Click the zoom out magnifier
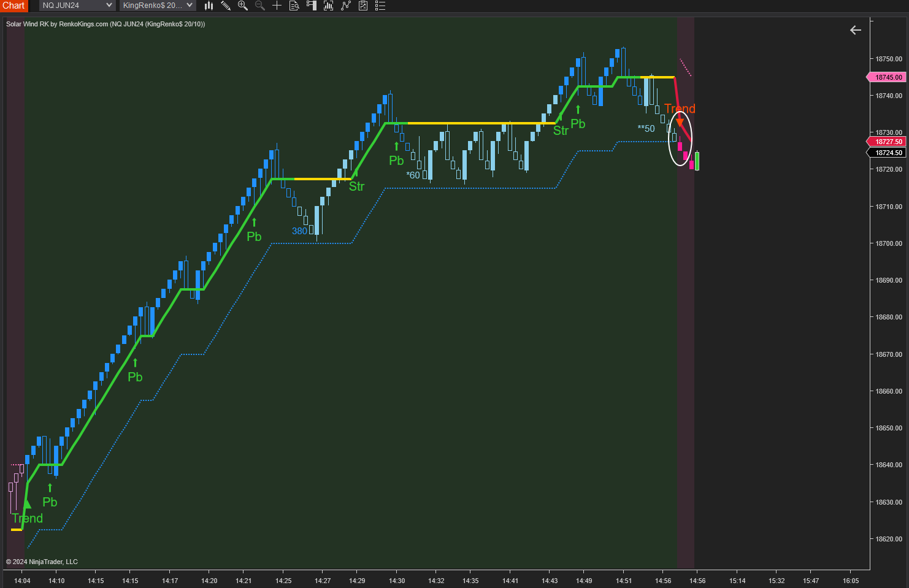Viewport: 909px width, 588px height. (x=260, y=6)
